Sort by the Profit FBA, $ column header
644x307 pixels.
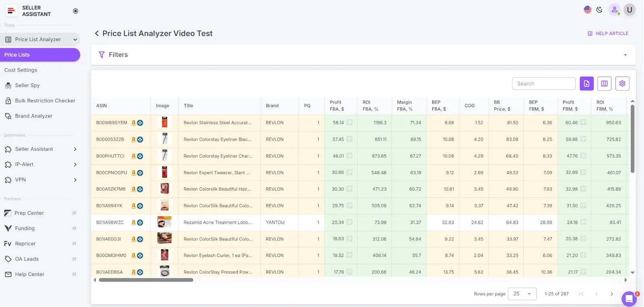[x=337, y=106]
